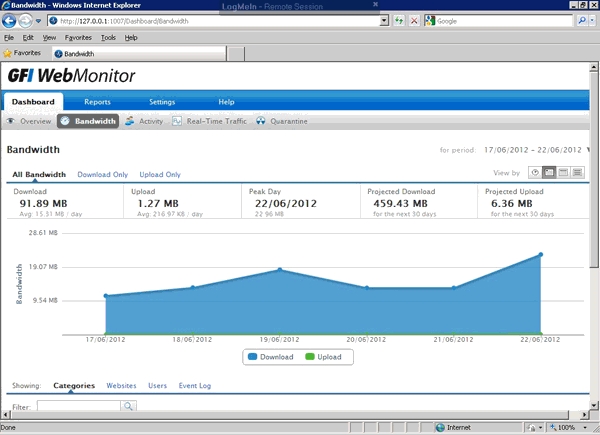
Task: Select the third View by icon
Action: tap(563, 173)
